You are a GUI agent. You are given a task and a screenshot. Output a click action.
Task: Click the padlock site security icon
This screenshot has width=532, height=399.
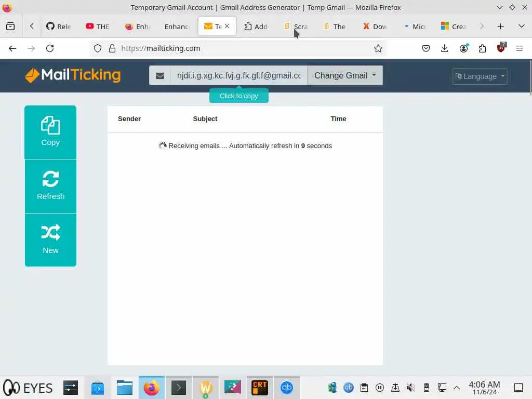112,48
